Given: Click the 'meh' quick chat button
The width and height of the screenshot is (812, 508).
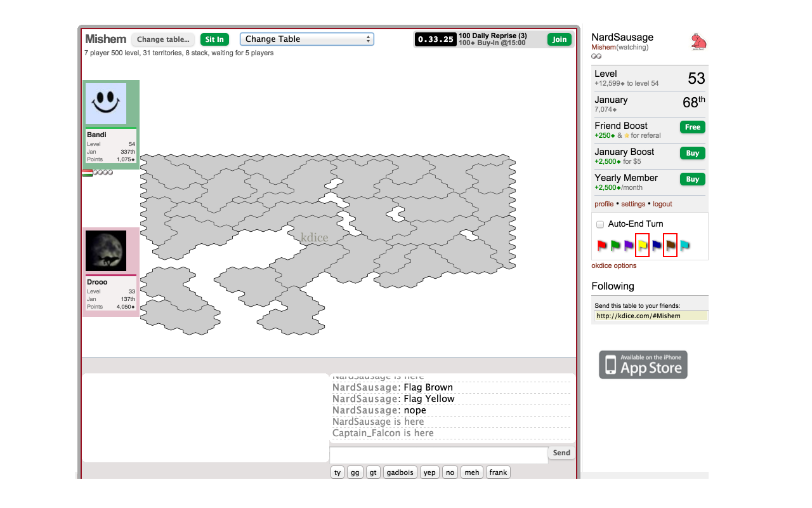Looking at the screenshot, I should tap(472, 472).
